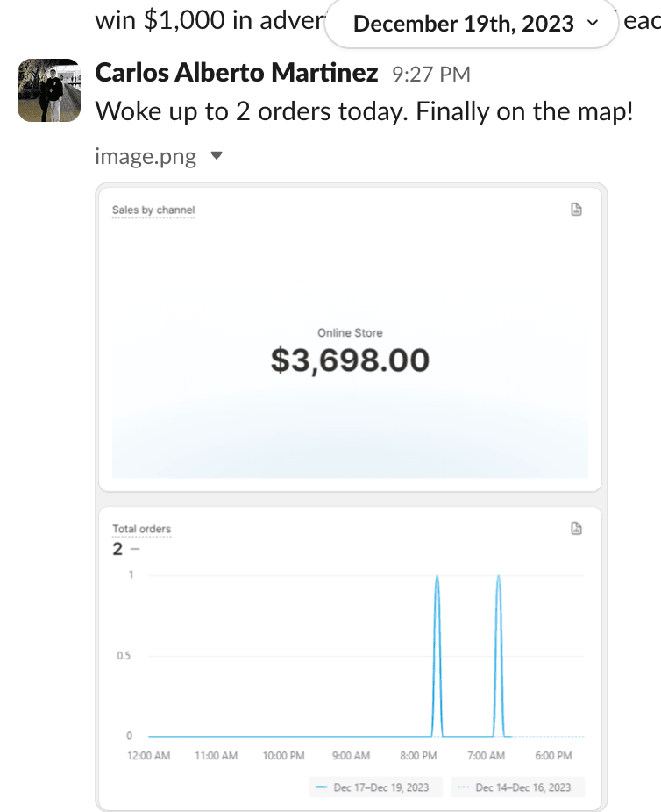The height and width of the screenshot is (812, 661).
Task: Click the 12:00 AM axis label
Action: [148, 756]
